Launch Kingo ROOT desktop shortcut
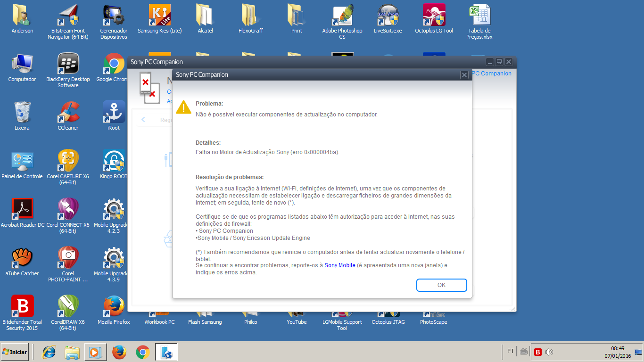This screenshot has height=362, width=644. pyautogui.click(x=114, y=165)
